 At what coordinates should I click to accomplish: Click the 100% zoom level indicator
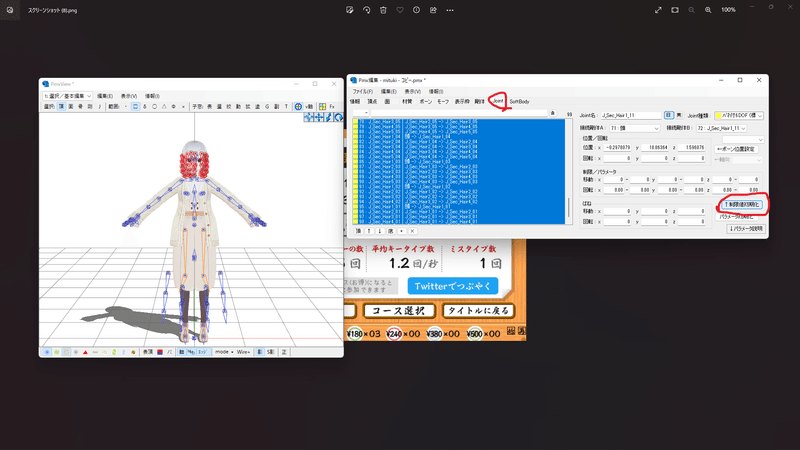click(729, 10)
